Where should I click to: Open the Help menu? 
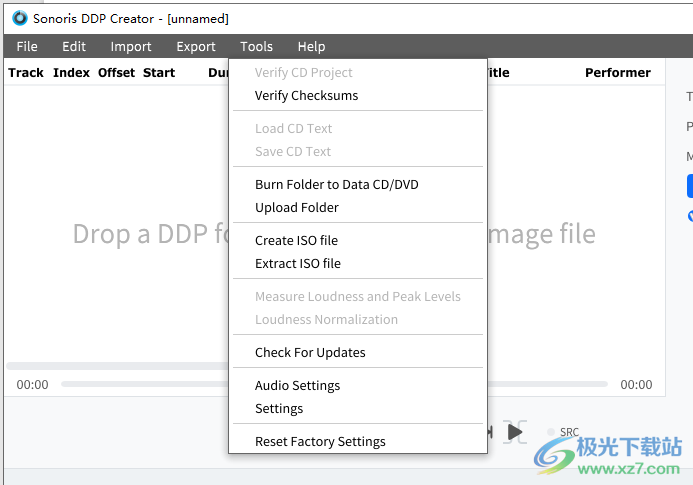tap(311, 46)
